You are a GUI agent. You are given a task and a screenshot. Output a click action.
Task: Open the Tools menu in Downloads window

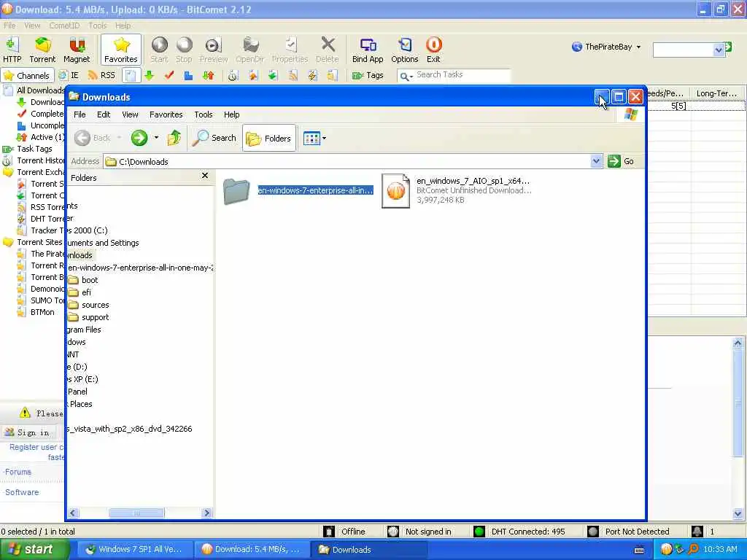[x=204, y=114]
